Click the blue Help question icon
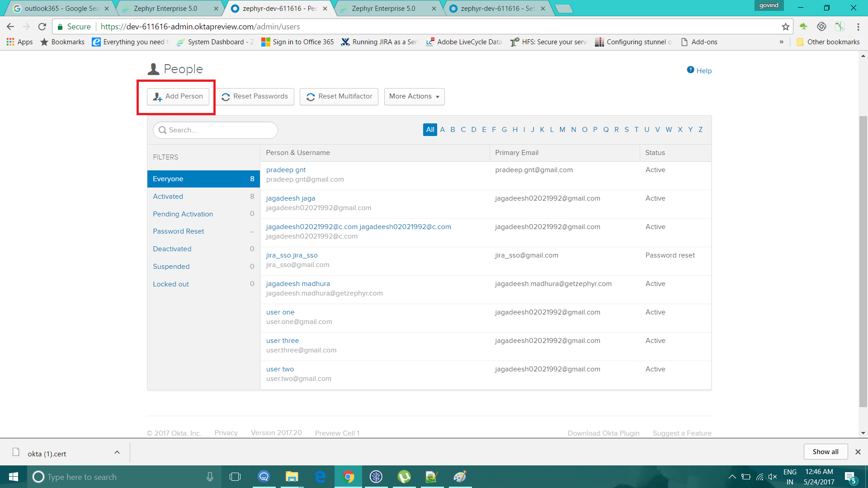Image resolution: width=868 pixels, height=488 pixels. [x=690, y=70]
